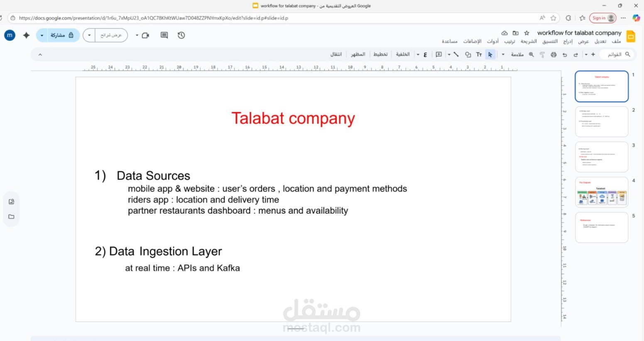The height and width of the screenshot is (341, 644).
Task: Check the cloud save status icon
Action: coord(504,33)
